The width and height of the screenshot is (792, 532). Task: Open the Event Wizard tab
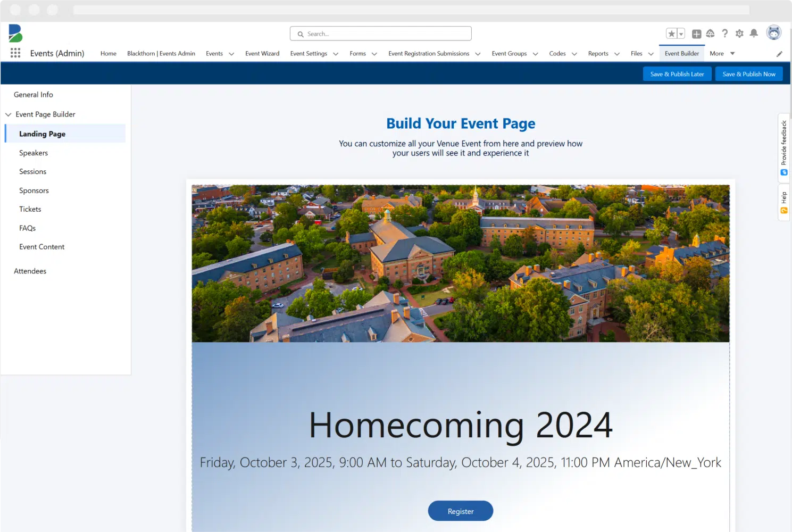(x=262, y=54)
